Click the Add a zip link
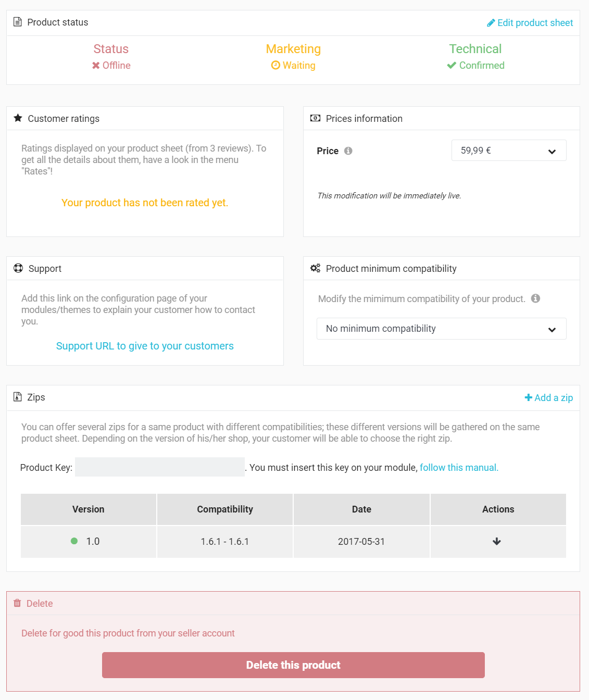 pyautogui.click(x=553, y=397)
